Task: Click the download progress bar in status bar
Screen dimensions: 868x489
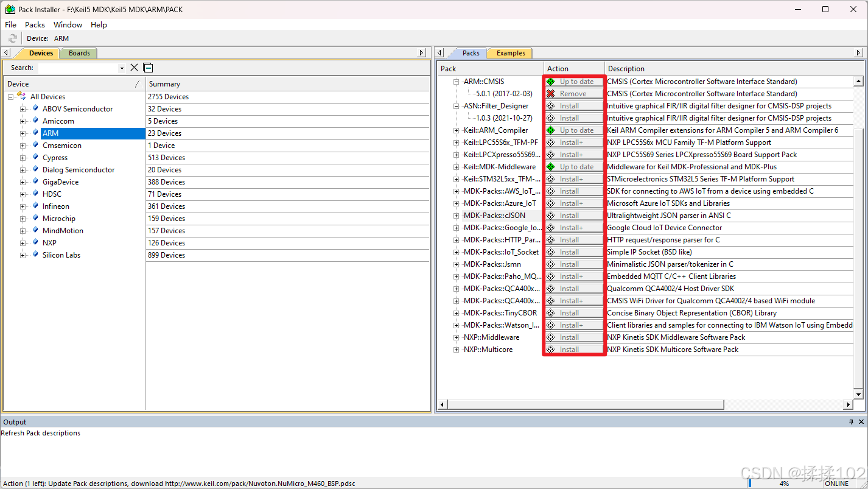Action: click(x=785, y=484)
